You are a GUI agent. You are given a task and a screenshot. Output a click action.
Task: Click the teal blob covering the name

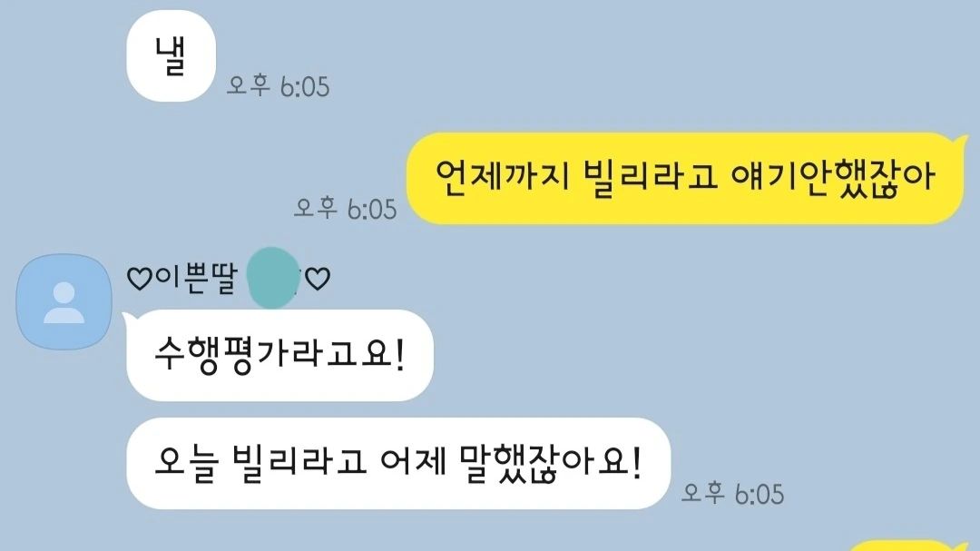[273, 278]
